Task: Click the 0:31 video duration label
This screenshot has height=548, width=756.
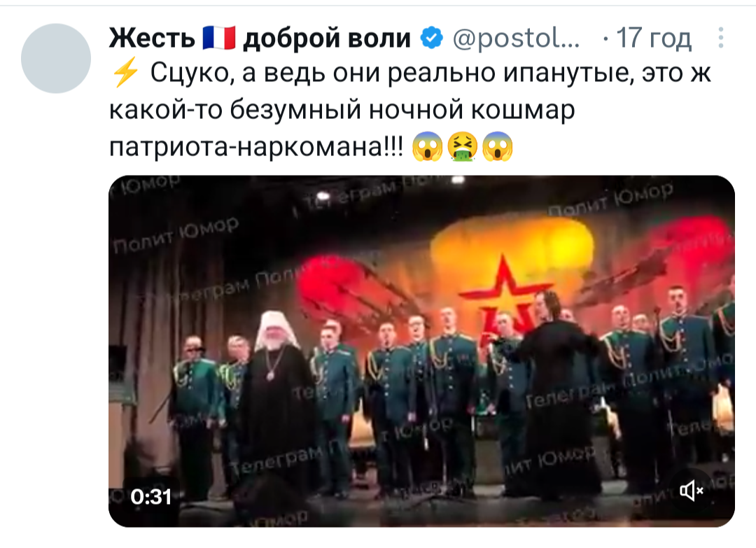Action: [x=151, y=496]
